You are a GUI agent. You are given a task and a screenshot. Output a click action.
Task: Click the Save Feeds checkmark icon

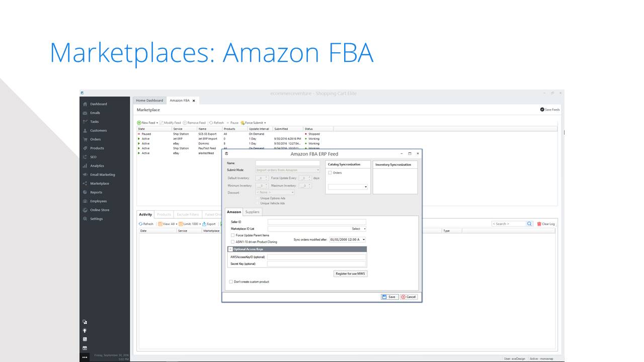542,110
